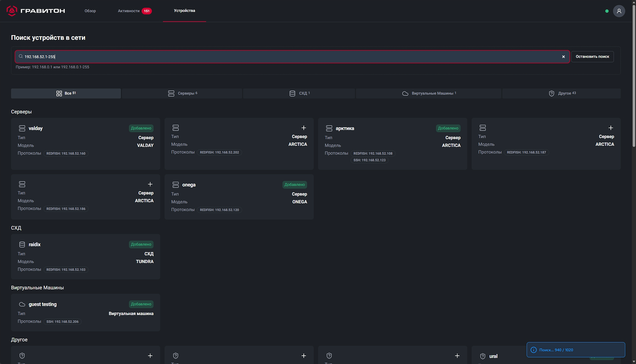The height and width of the screenshot is (364, 636).
Task: Click the server icon next to valday
Action: [x=22, y=128]
